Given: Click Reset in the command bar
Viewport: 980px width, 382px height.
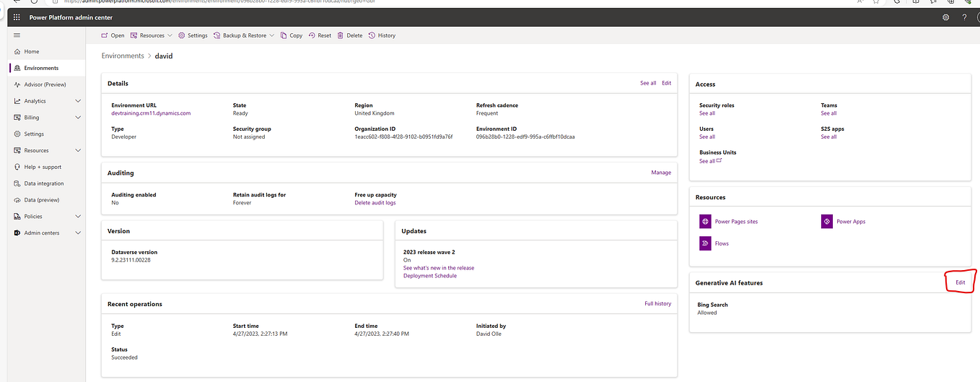Looking at the screenshot, I should coord(320,35).
